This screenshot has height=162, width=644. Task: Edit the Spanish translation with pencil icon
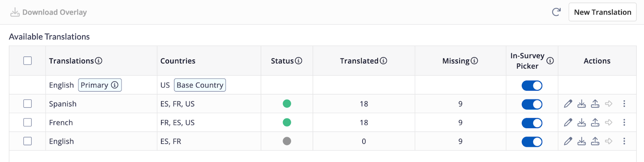point(568,104)
